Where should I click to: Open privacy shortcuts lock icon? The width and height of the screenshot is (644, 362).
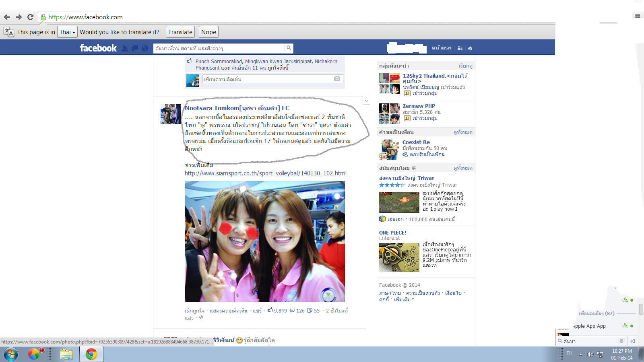[x=460, y=48]
